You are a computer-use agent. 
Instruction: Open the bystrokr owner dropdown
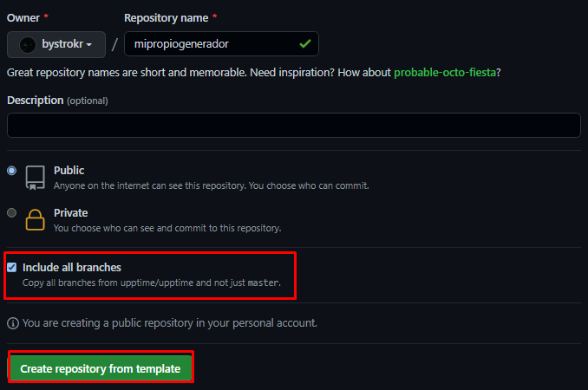coord(56,44)
